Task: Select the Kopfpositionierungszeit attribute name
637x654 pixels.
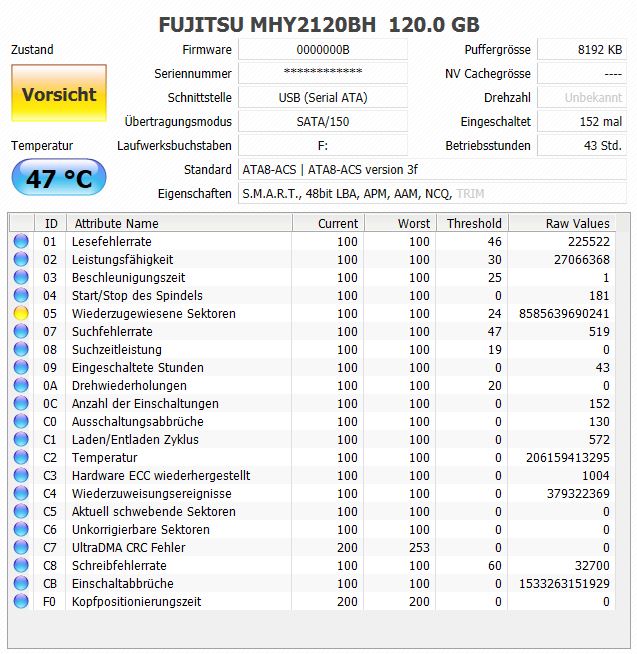Action: coord(136,601)
